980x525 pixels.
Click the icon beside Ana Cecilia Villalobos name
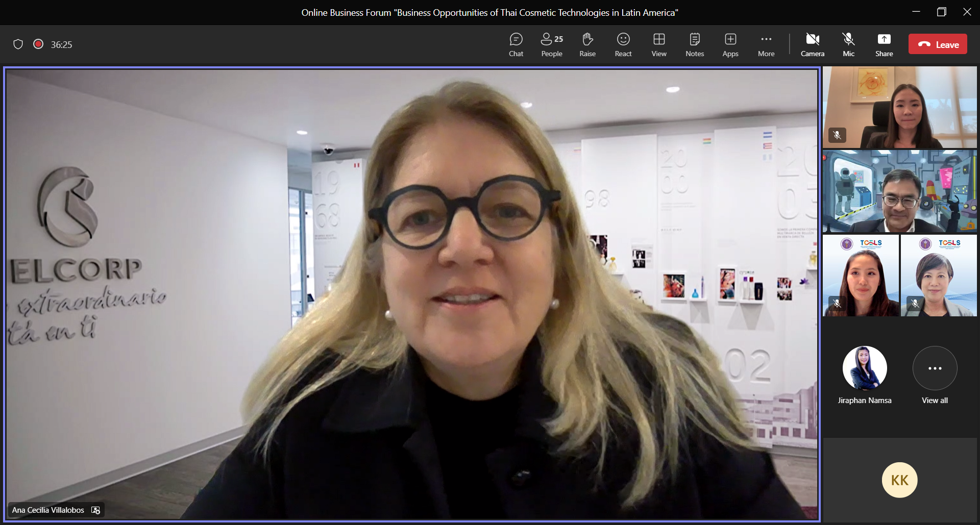click(95, 510)
